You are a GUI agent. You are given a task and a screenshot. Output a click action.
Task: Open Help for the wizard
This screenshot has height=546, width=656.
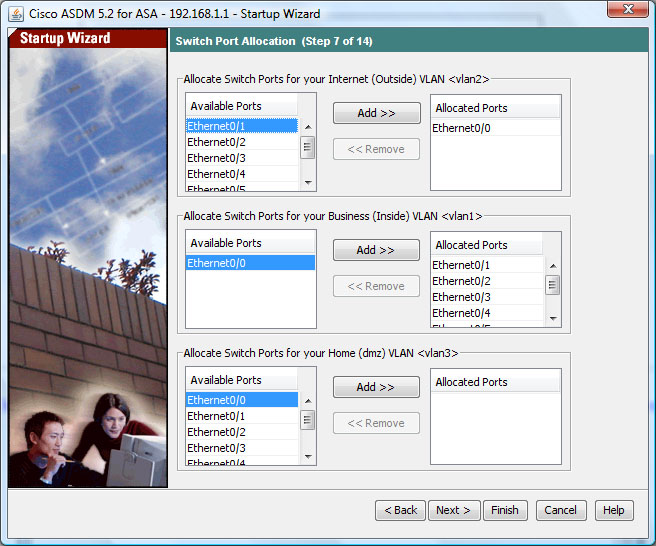(x=614, y=510)
